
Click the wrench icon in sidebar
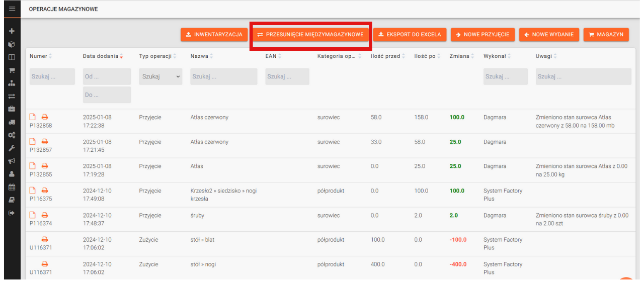click(x=12, y=148)
